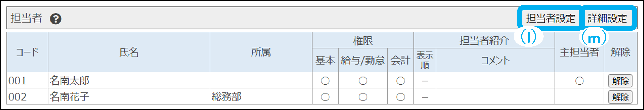Select 会計 permission circle for 名南太郎

pyautogui.click(x=401, y=81)
